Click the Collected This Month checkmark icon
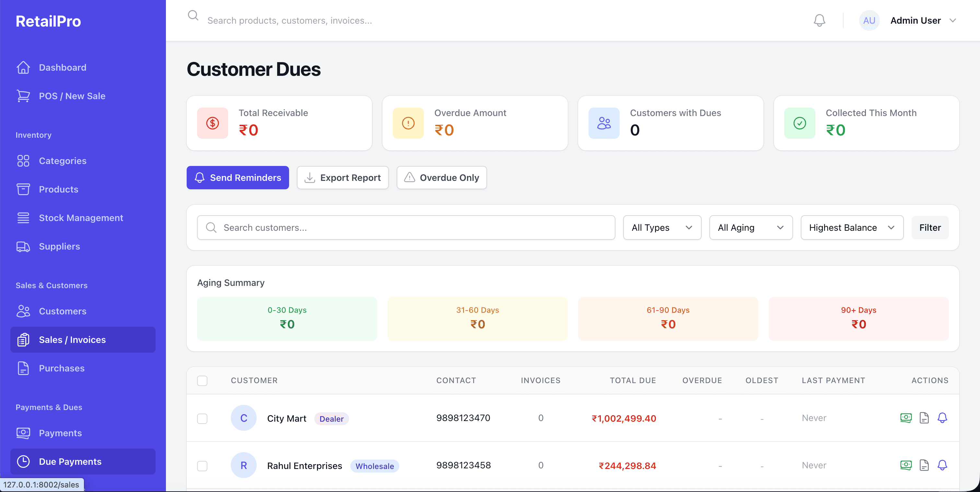The height and width of the screenshot is (492, 980). [x=799, y=123]
